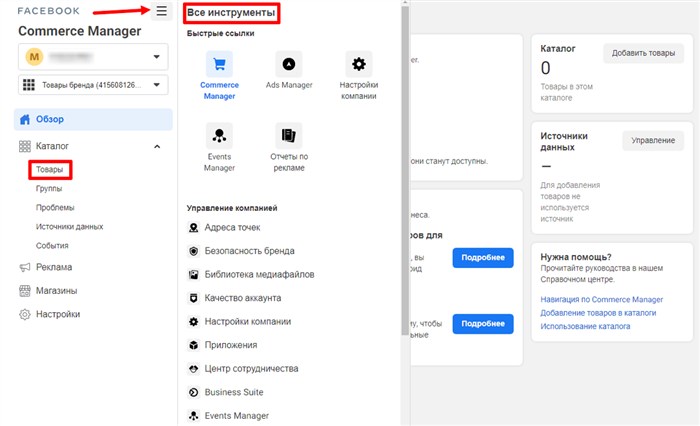Open Ads Manager quick link icon
700x426 pixels.
289,64
